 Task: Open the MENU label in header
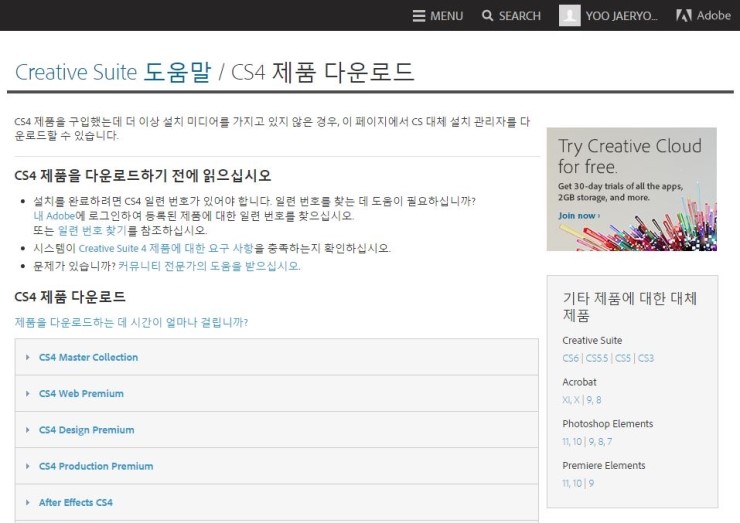coord(446,16)
